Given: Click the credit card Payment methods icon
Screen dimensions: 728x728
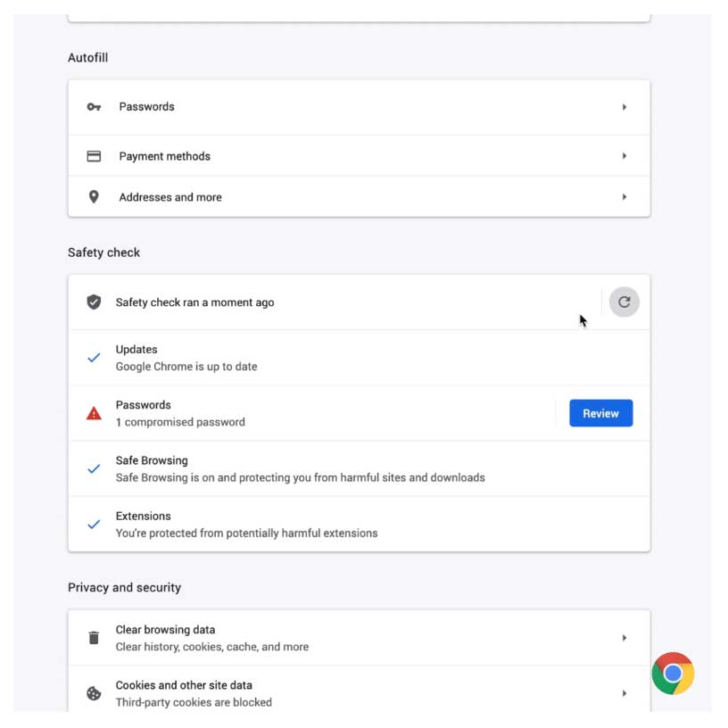Looking at the screenshot, I should pos(94,156).
